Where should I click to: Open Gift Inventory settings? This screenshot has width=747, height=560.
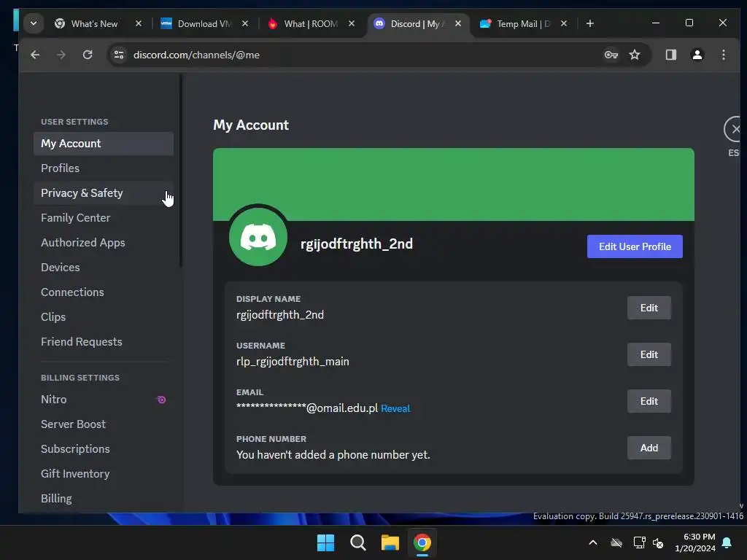(x=104, y=473)
